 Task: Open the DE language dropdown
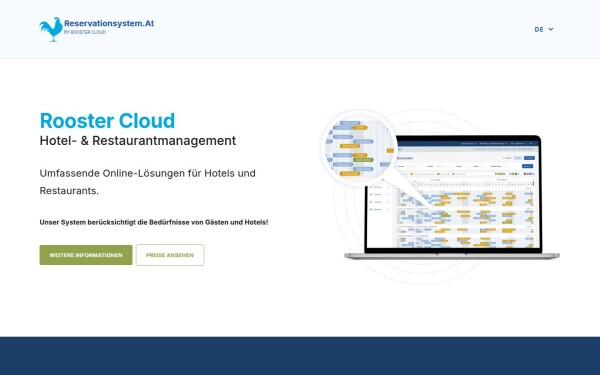point(544,29)
